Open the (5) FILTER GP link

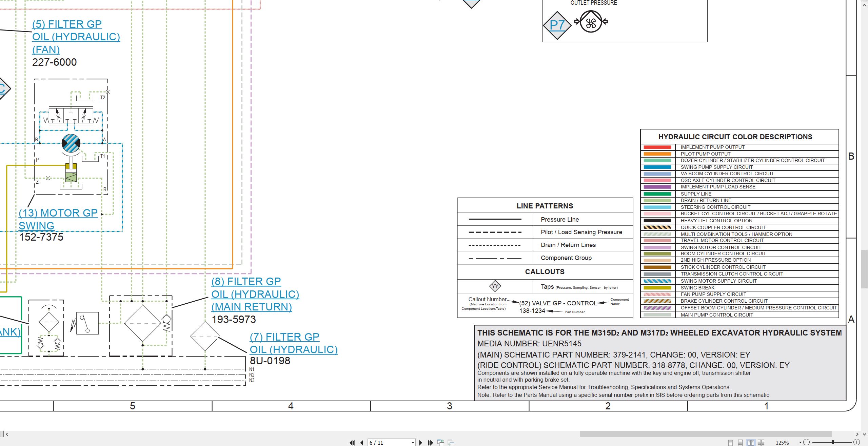click(67, 24)
